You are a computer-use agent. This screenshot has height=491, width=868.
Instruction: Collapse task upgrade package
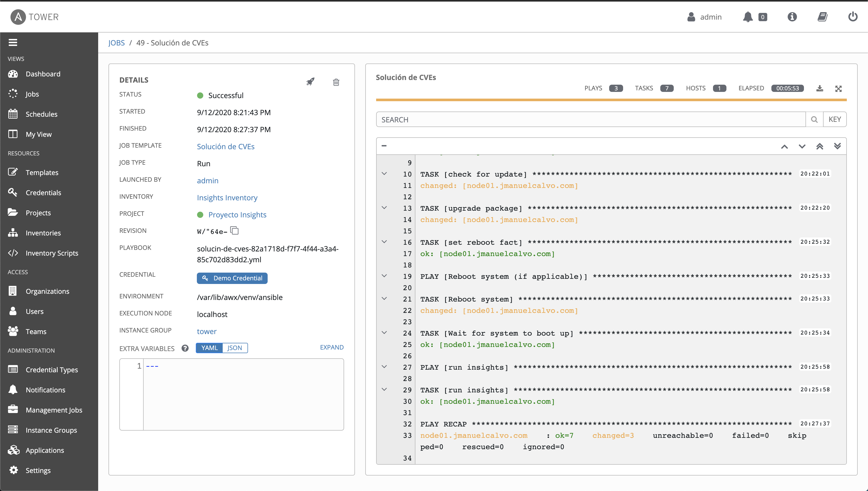point(384,208)
